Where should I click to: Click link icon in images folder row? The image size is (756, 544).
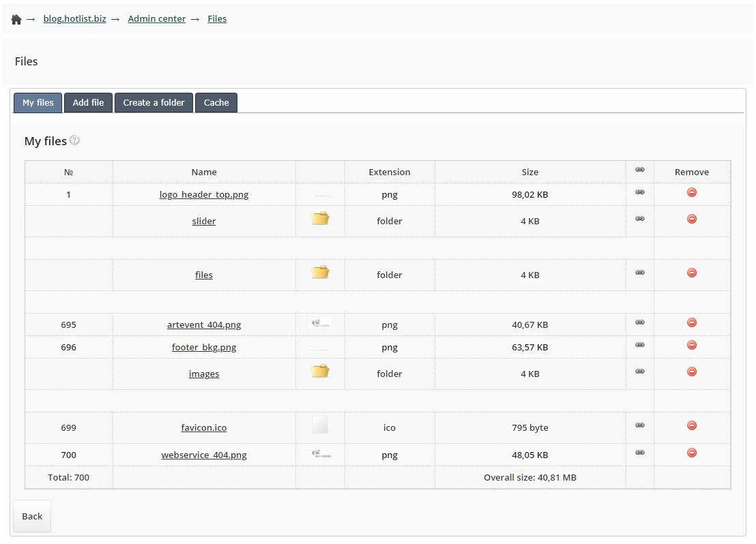point(640,372)
